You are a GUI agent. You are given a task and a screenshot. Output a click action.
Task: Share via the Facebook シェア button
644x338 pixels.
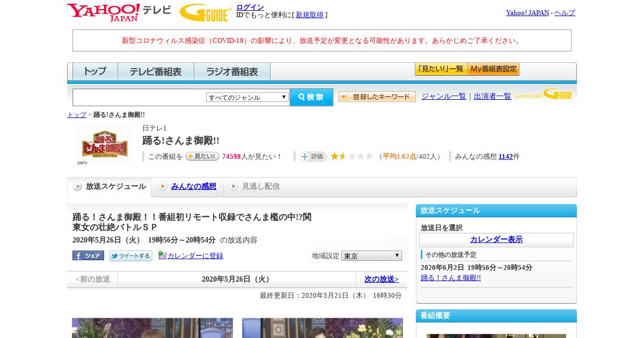[88, 255]
